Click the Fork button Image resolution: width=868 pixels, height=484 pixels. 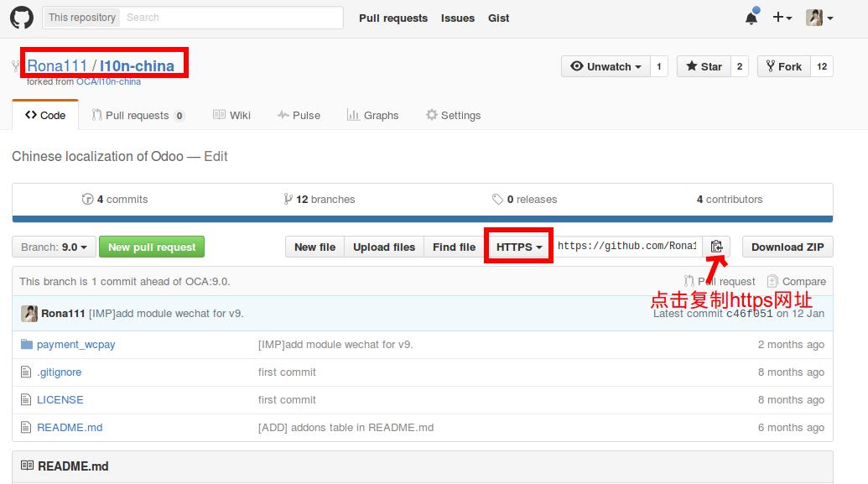[783, 66]
